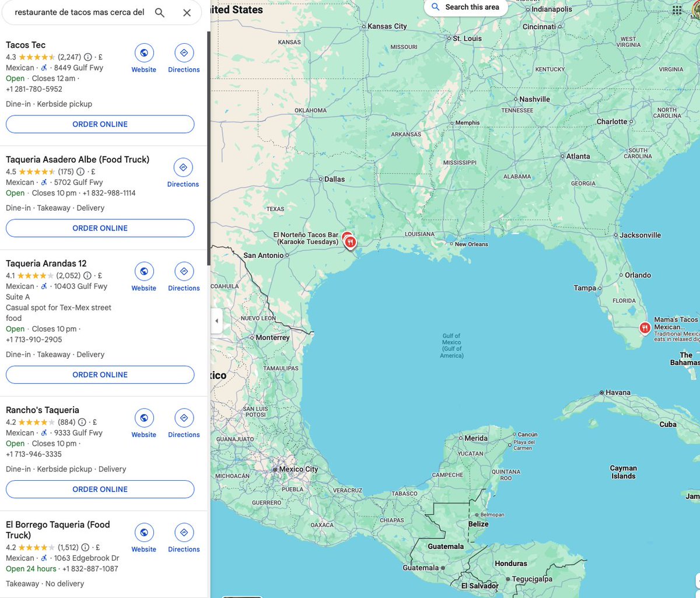Click Tacos Tec price info icon
This screenshot has height=598, width=700.
pyautogui.click(x=87, y=57)
